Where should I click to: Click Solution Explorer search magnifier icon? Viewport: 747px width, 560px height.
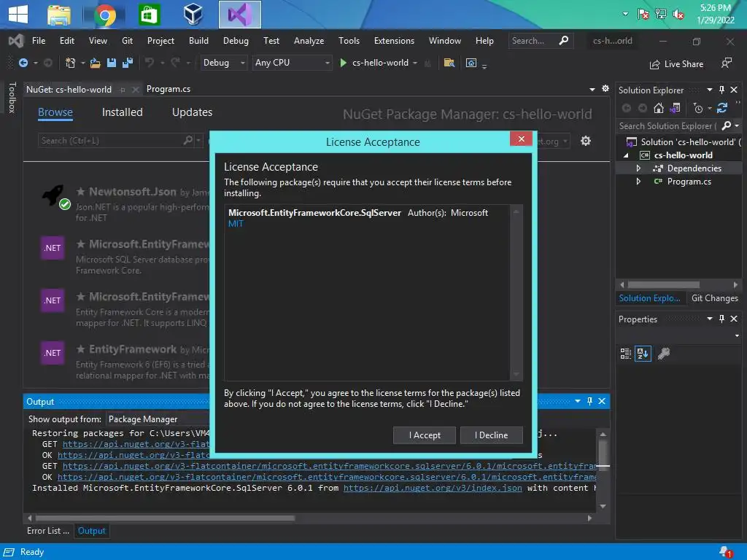(727, 125)
